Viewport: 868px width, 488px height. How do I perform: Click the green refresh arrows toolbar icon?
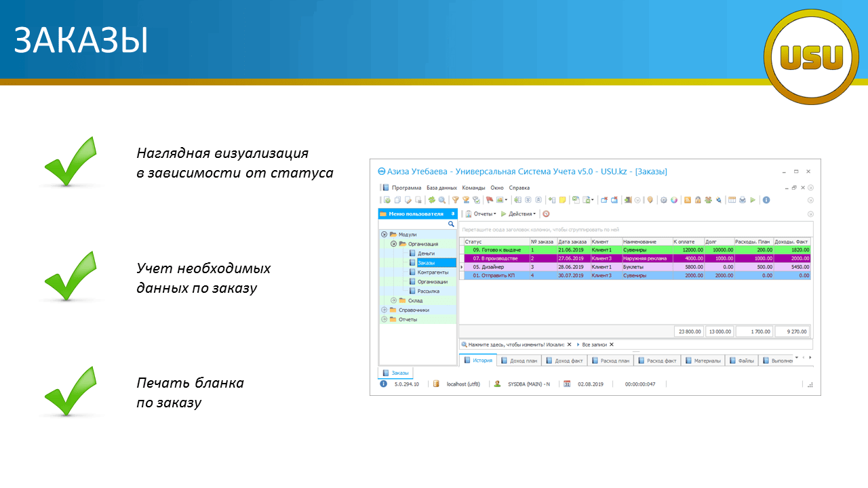(x=432, y=200)
